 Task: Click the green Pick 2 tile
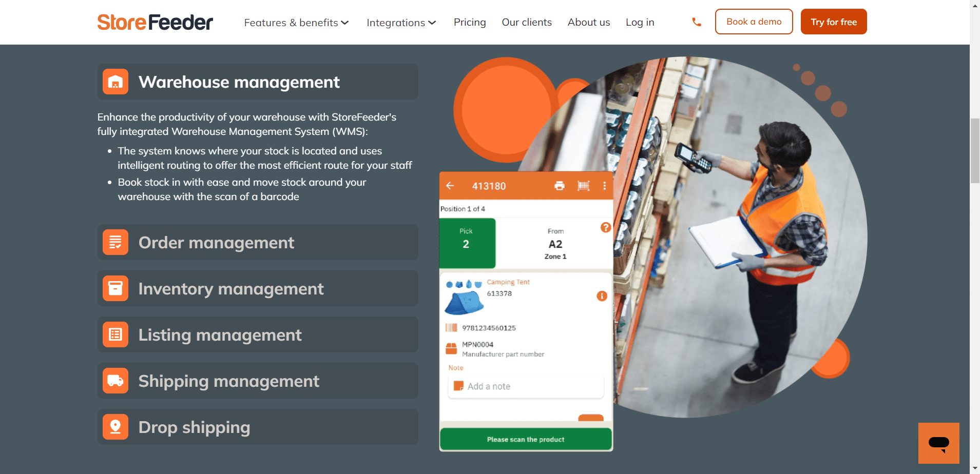click(467, 243)
